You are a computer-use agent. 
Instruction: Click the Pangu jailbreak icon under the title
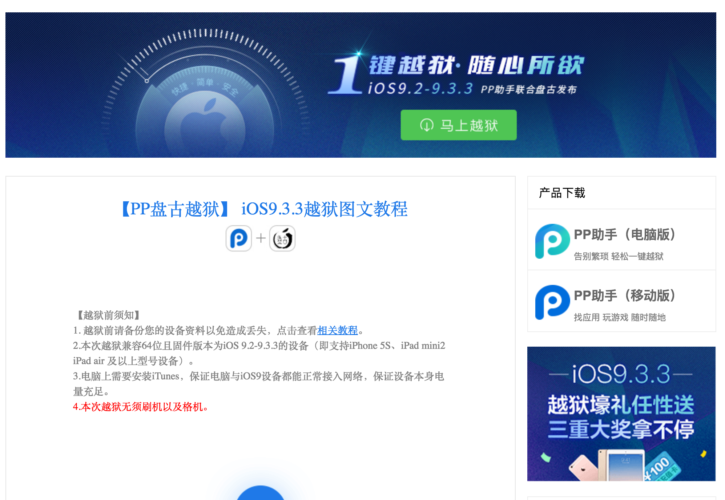tap(282, 238)
